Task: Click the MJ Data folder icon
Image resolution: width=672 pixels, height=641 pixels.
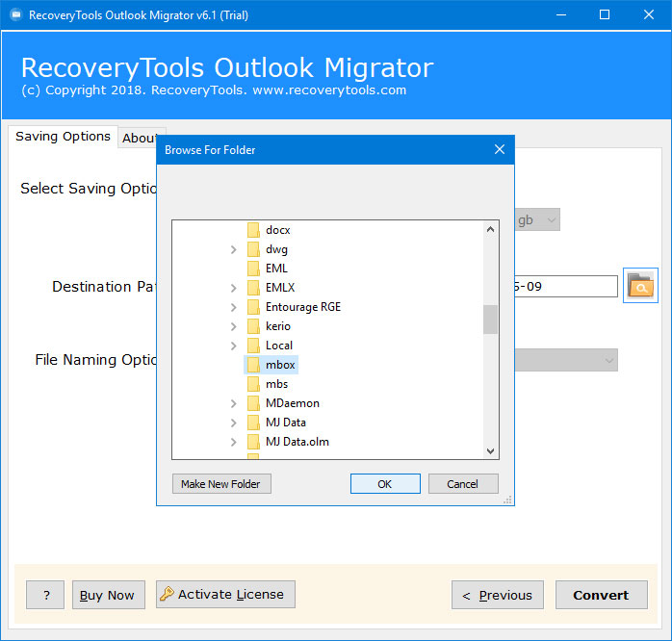Action: click(253, 423)
